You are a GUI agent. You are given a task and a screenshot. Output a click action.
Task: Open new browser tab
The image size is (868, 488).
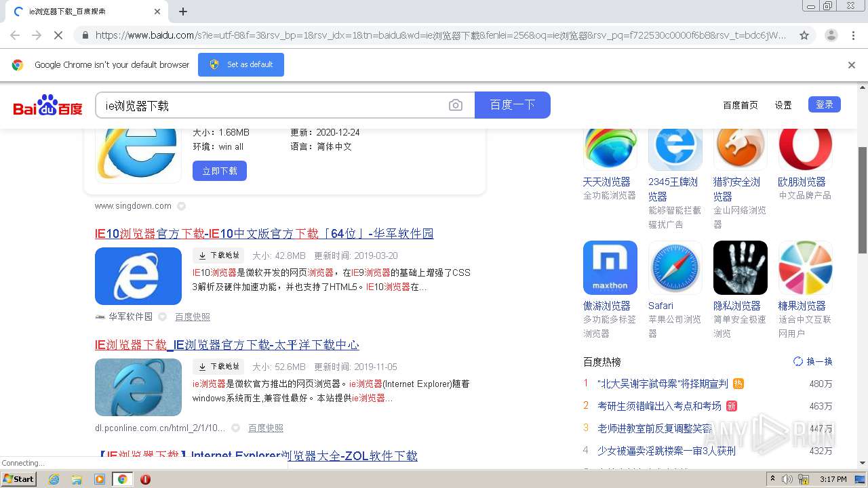pos(183,12)
